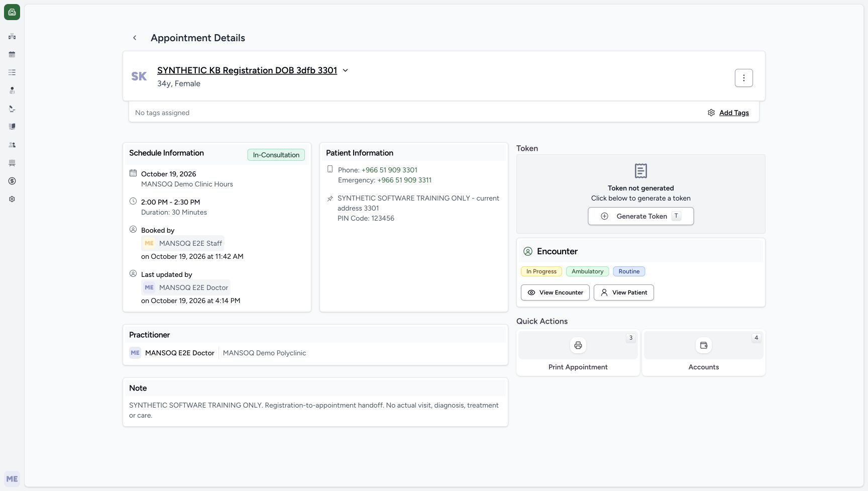The height and width of the screenshot is (491, 868).
Task: Open the list queue sidebar icon
Action: (12, 72)
